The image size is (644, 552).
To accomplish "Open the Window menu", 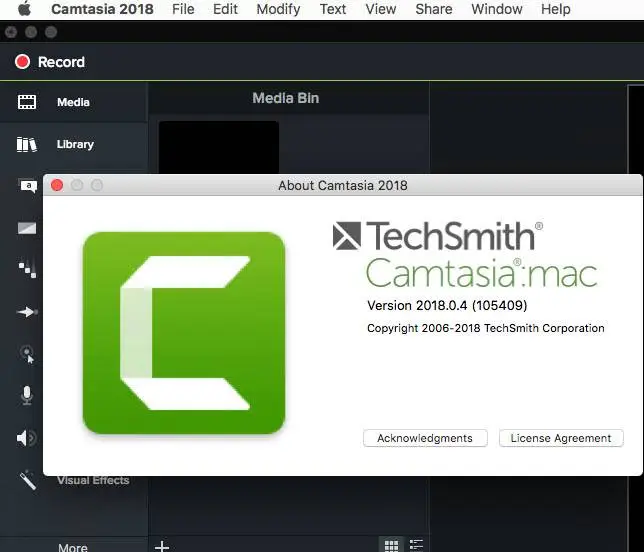I will (497, 9).
